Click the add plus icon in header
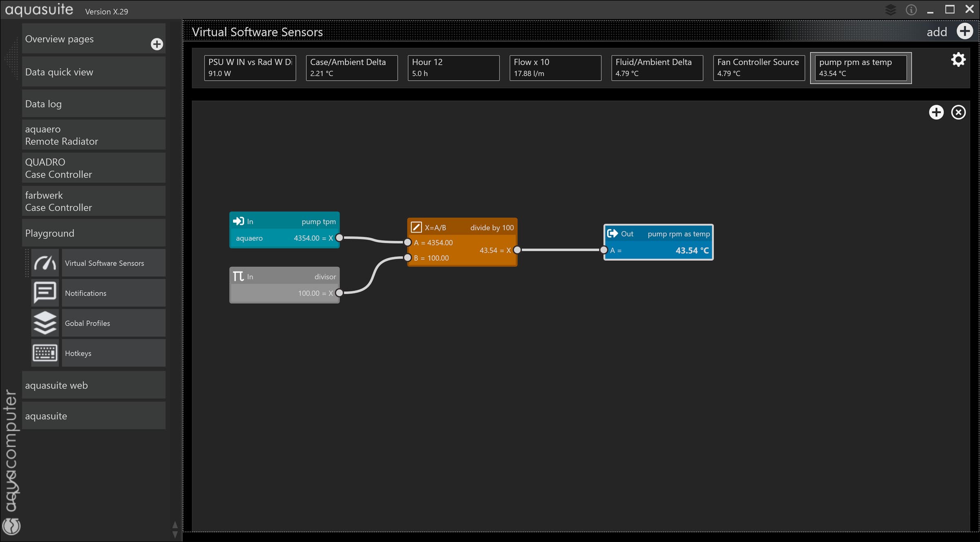 tap(964, 31)
